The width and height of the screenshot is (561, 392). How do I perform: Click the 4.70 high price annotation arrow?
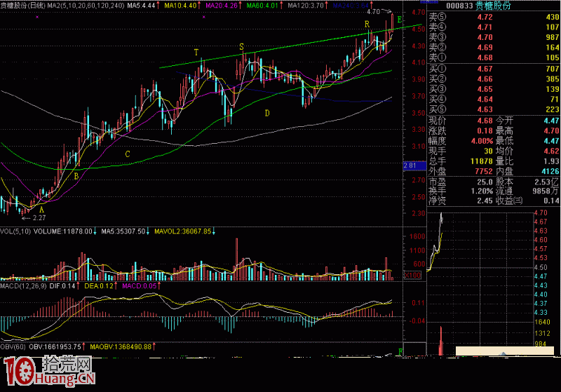pos(377,12)
